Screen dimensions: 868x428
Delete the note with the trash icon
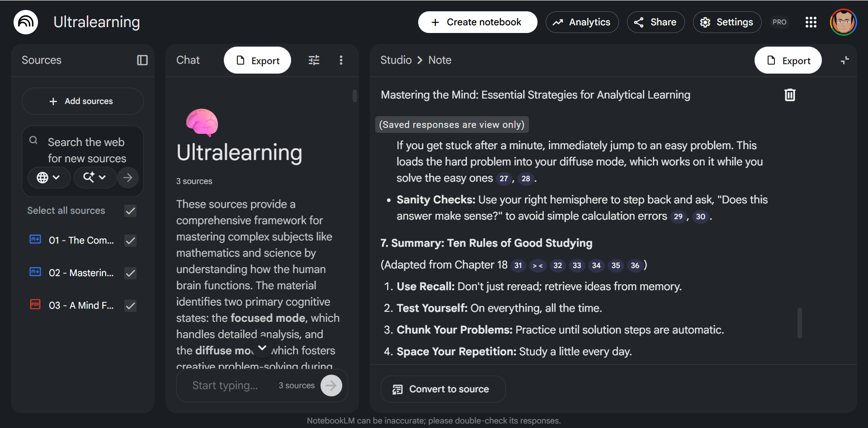point(790,95)
